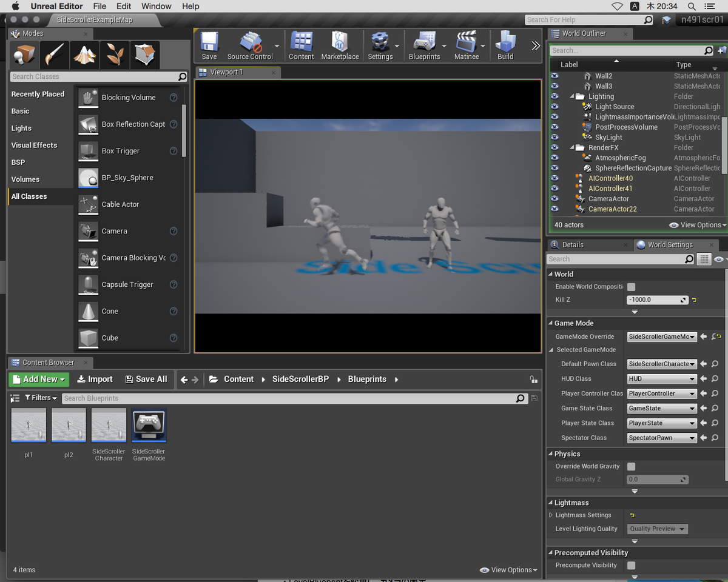The image size is (728, 582).
Task: Navigate back in Content Browser history
Action: point(184,380)
